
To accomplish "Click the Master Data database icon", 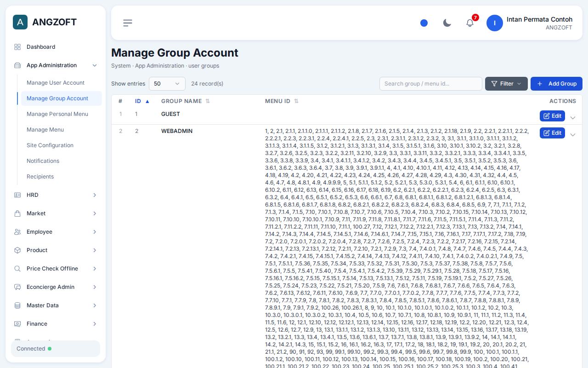I will 17,305.
